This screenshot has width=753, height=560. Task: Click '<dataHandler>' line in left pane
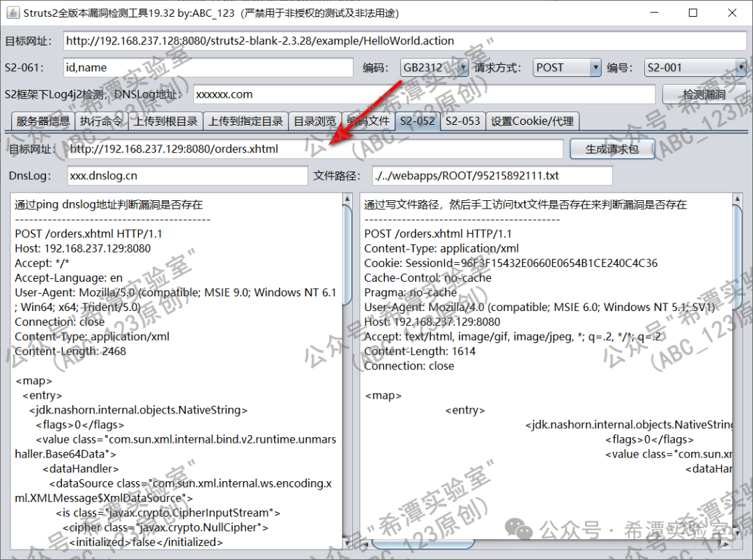(81, 469)
